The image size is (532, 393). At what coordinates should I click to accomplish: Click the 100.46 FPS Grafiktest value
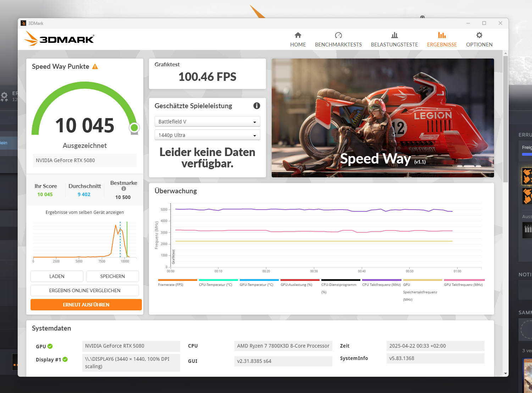point(207,77)
